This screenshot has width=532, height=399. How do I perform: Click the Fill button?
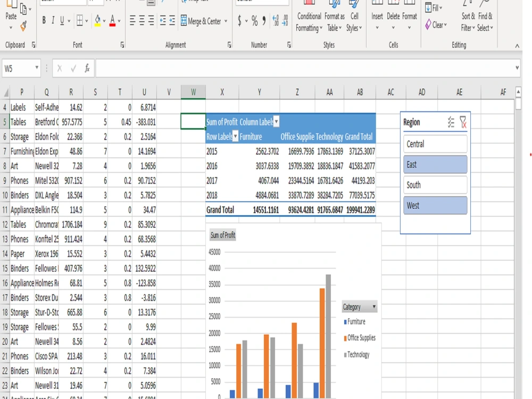coord(434,7)
